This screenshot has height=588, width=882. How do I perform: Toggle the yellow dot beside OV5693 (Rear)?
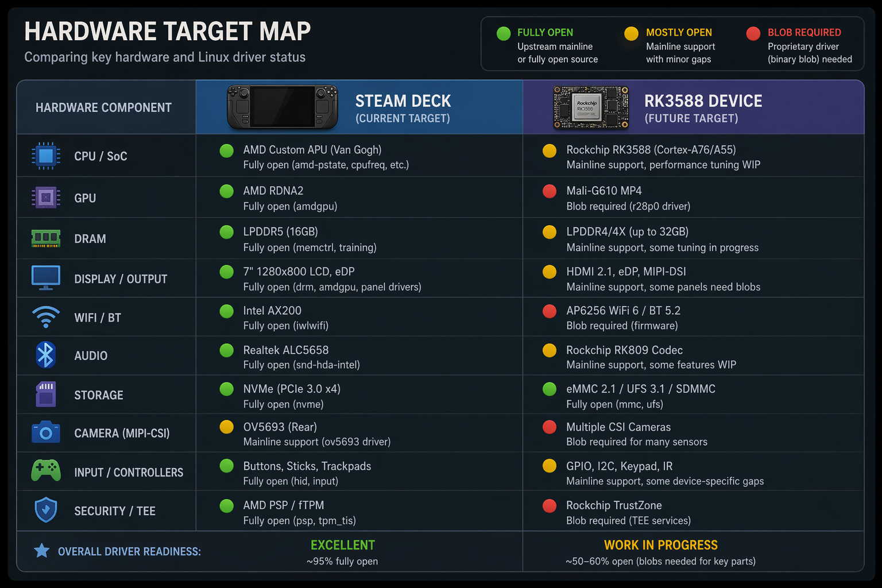(226, 427)
